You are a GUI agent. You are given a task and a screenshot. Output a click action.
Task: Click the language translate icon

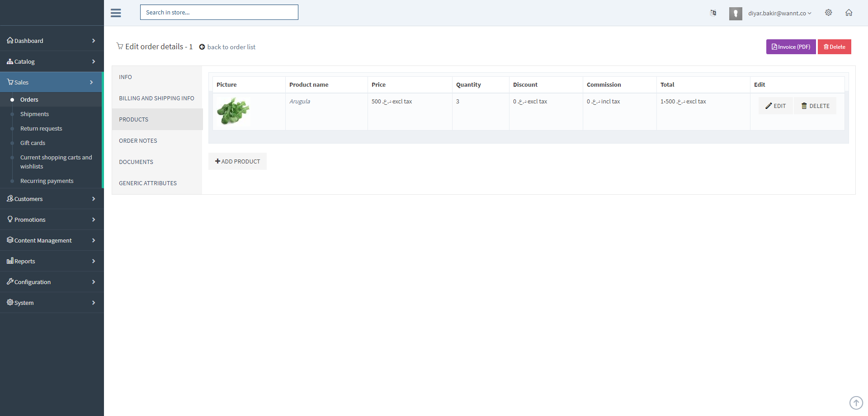click(x=713, y=13)
